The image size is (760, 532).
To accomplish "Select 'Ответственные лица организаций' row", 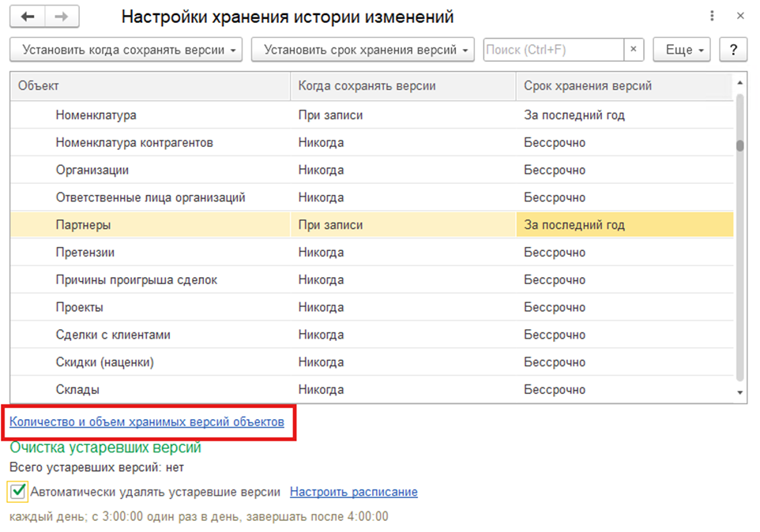I will click(x=372, y=197).
